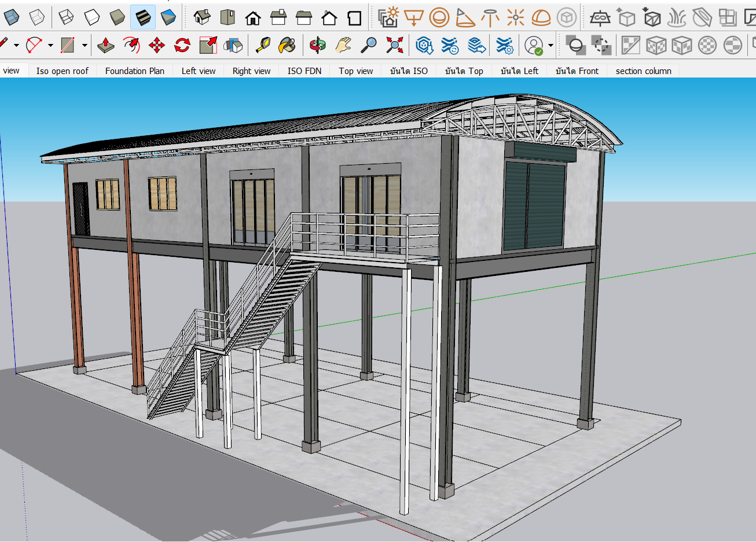756x542 pixels.
Task: Open the 3D Warehouse
Action: pos(425,45)
